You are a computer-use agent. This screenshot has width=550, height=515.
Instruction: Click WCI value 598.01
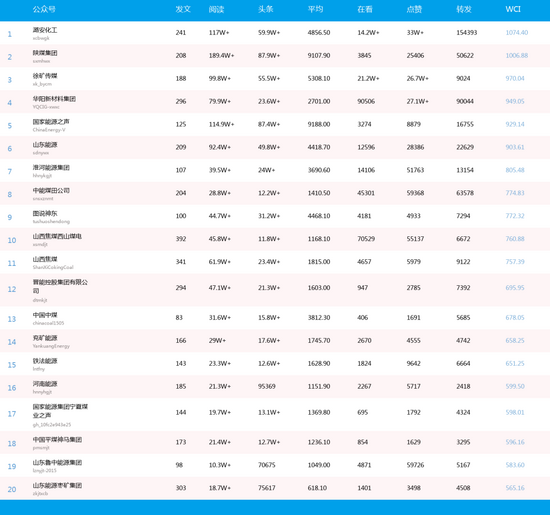pyautogui.click(x=515, y=412)
